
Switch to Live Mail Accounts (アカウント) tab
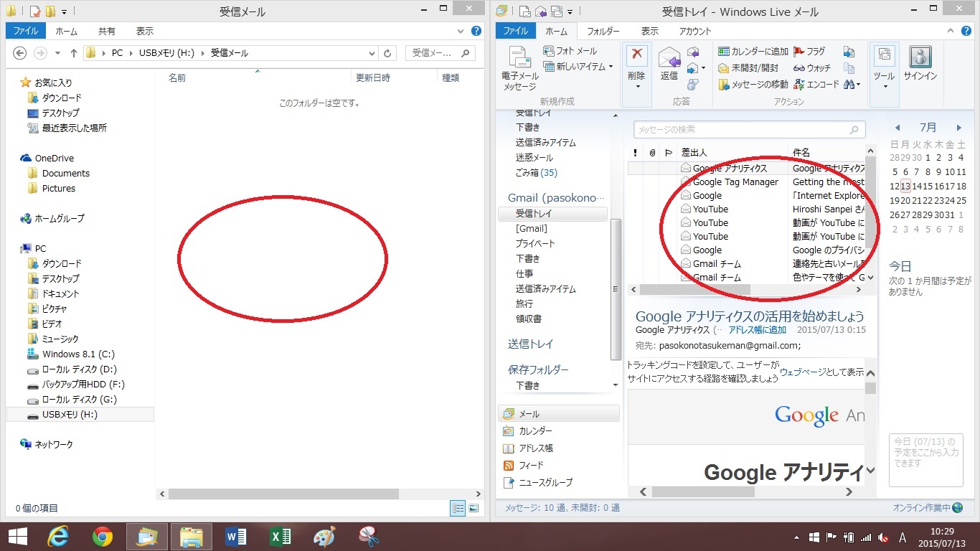[x=695, y=31]
